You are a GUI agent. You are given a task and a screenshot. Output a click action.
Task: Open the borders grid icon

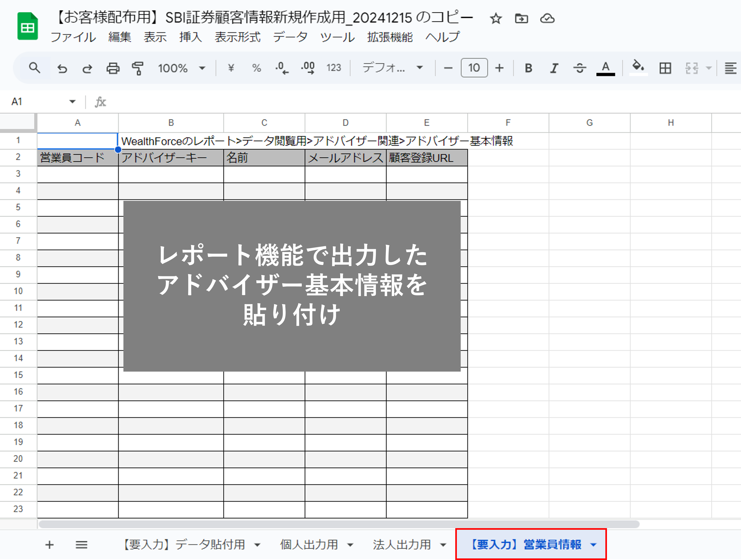click(x=665, y=68)
